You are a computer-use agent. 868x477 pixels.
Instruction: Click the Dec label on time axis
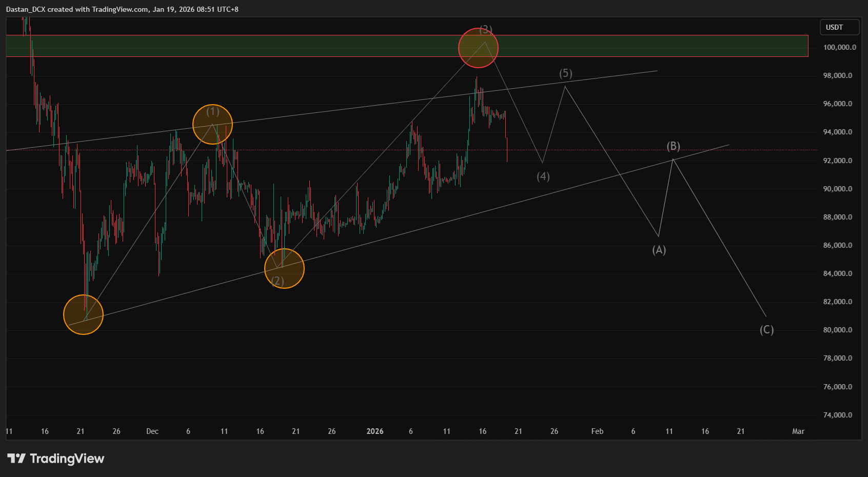152,431
